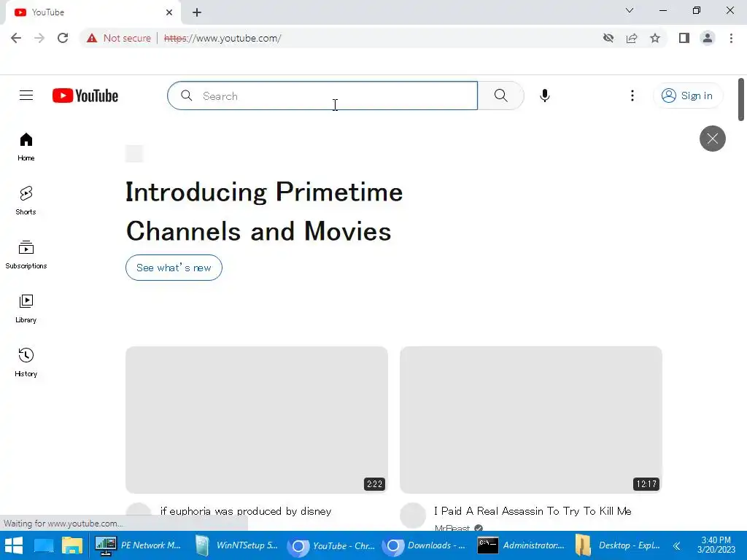Switch to Administrator command prompt taskbar item

(x=521, y=545)
